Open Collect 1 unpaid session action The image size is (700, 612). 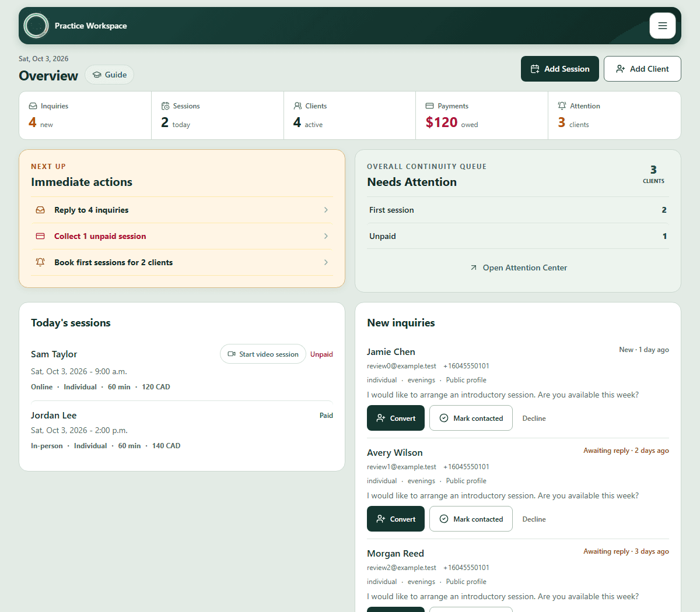tap(182, 236)
